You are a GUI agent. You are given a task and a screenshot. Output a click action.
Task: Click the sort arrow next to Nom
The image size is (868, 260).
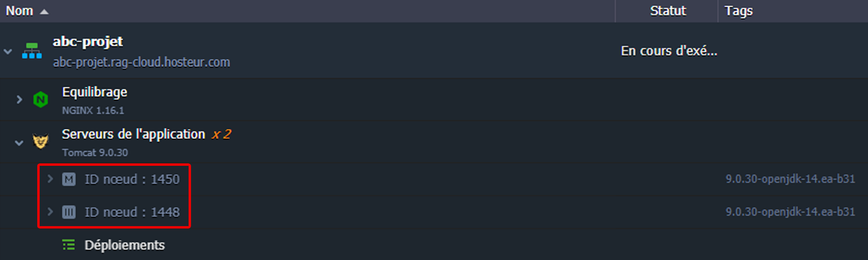(x=44, y=11)
